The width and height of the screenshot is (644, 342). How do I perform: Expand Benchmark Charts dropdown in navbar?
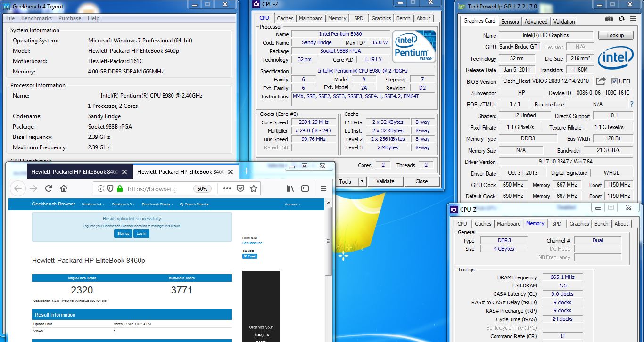click(157, 204)
